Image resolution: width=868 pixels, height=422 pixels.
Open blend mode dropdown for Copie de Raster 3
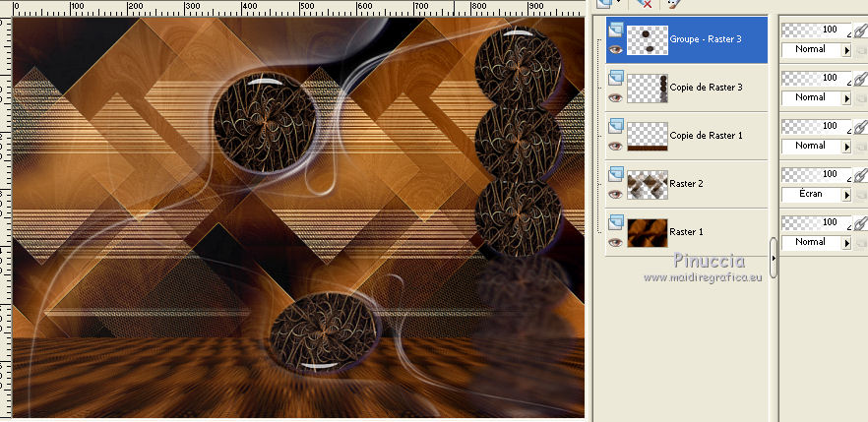tap(846, 98)
